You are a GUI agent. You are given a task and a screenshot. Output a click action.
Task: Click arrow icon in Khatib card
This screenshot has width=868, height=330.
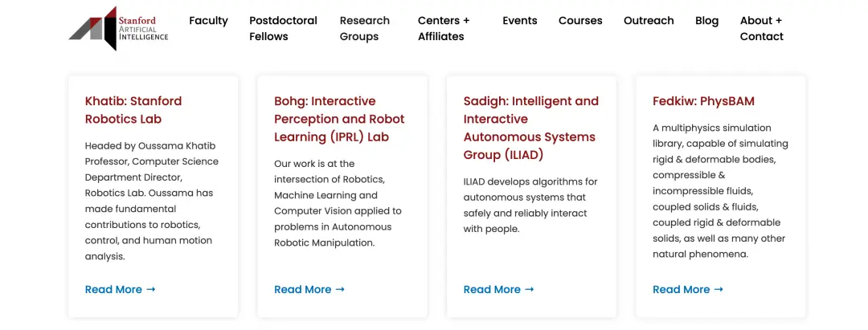pyautogui.click(x=151, y=289)
